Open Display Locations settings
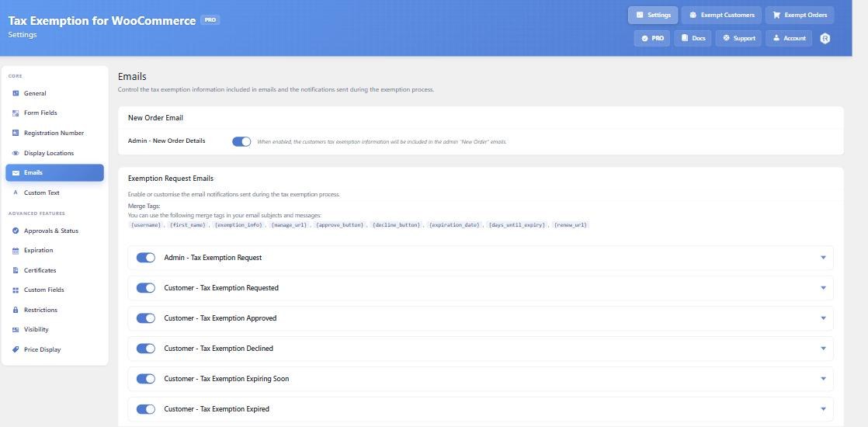Image resolution: width=868 pixels, height=427 pixels. click(55, 153)
